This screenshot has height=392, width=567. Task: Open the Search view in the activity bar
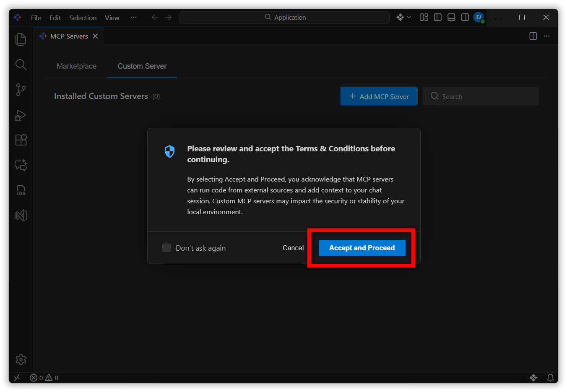(21, 65)
